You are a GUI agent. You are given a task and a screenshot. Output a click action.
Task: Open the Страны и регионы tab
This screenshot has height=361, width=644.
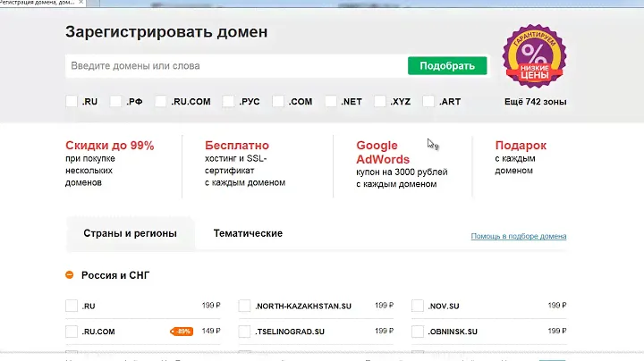coord(130,234)
